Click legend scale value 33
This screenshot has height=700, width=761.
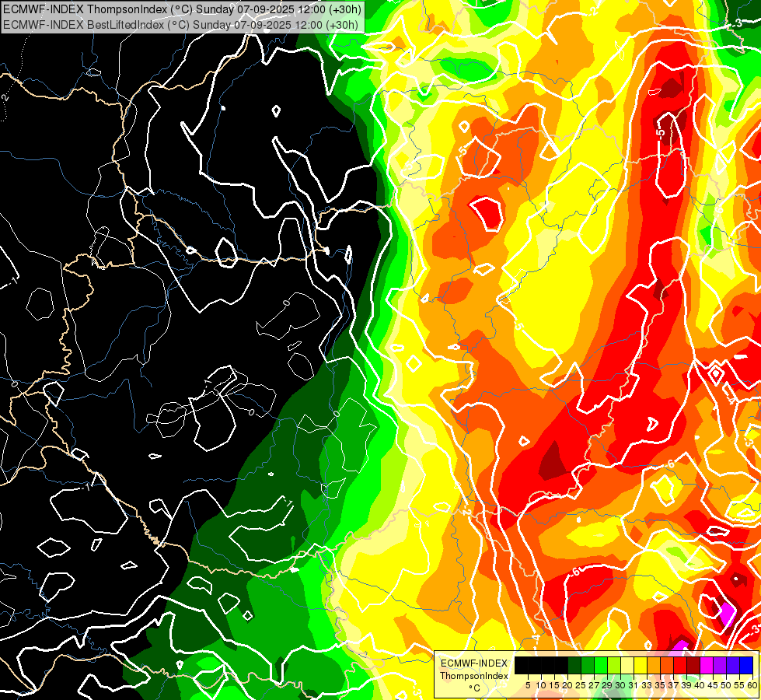[647, 685]
